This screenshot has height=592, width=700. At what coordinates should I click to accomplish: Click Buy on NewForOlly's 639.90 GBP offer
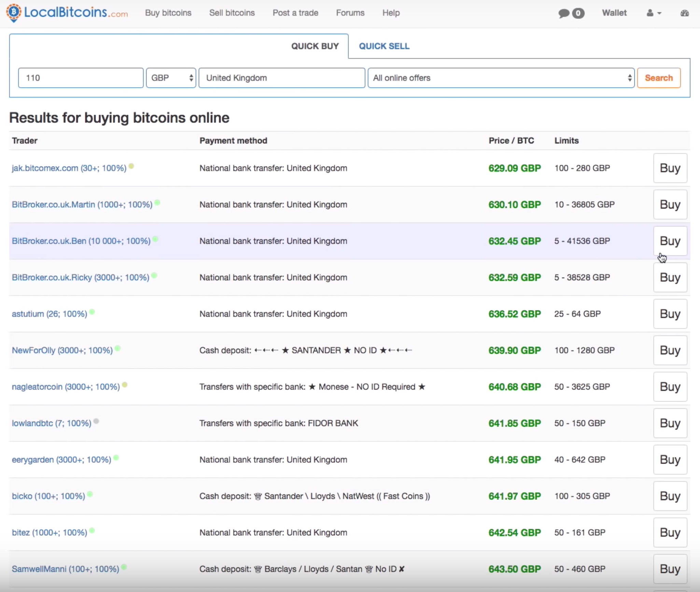pos(670,350)
